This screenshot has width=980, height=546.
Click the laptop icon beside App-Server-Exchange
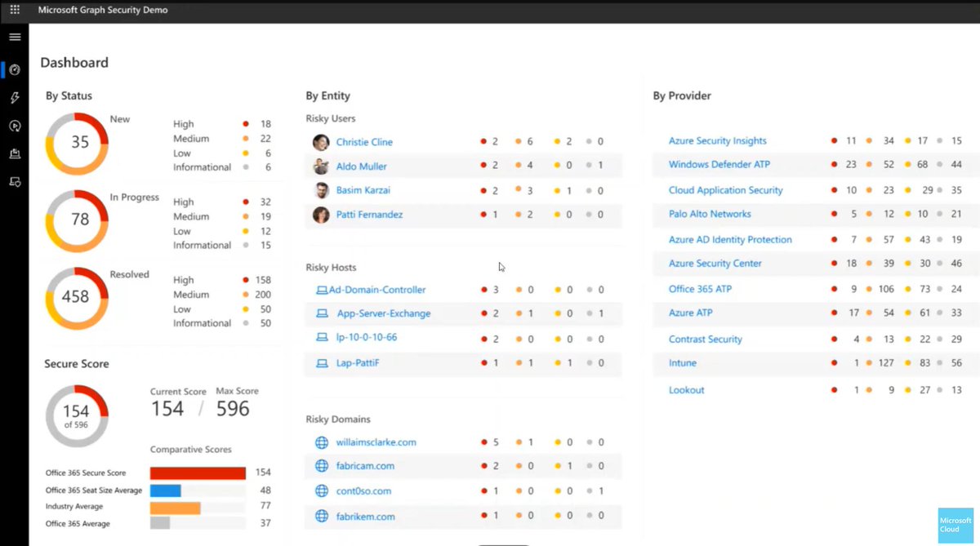click(x=321, y=313)
